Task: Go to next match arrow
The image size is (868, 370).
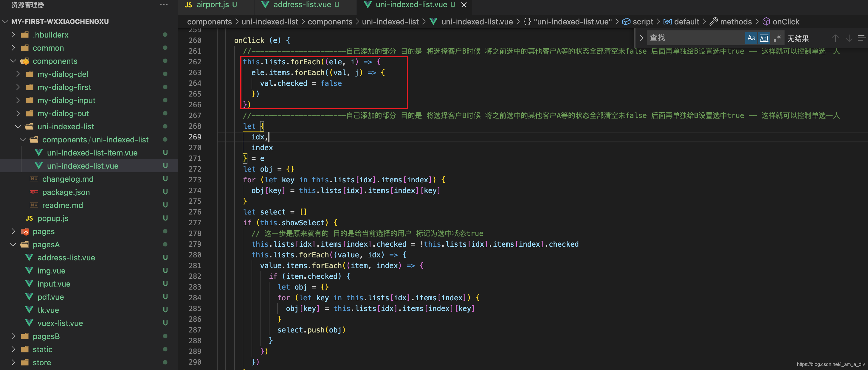Action: [849, 38]
